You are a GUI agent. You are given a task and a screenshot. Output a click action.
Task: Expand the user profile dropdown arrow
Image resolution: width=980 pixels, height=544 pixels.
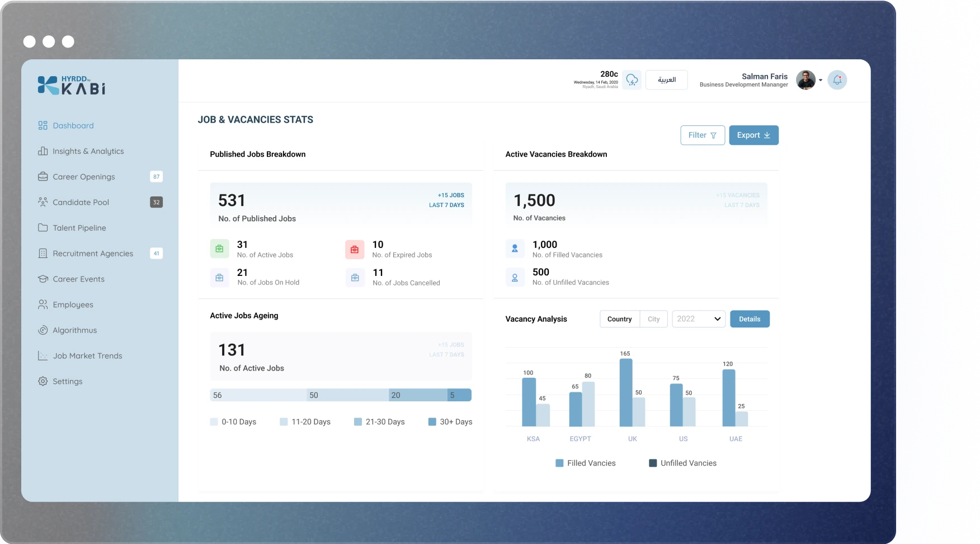click(821, 81)
